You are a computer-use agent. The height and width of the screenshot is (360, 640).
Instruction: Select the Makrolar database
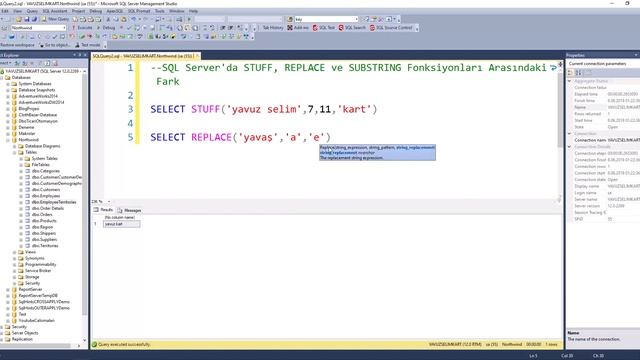click(27, 133)
